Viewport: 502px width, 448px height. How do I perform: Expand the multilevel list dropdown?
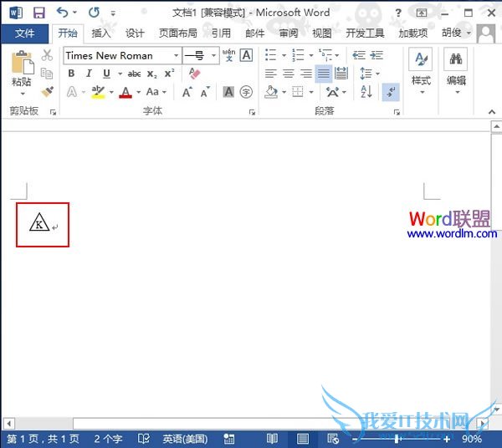coord(337,56)
